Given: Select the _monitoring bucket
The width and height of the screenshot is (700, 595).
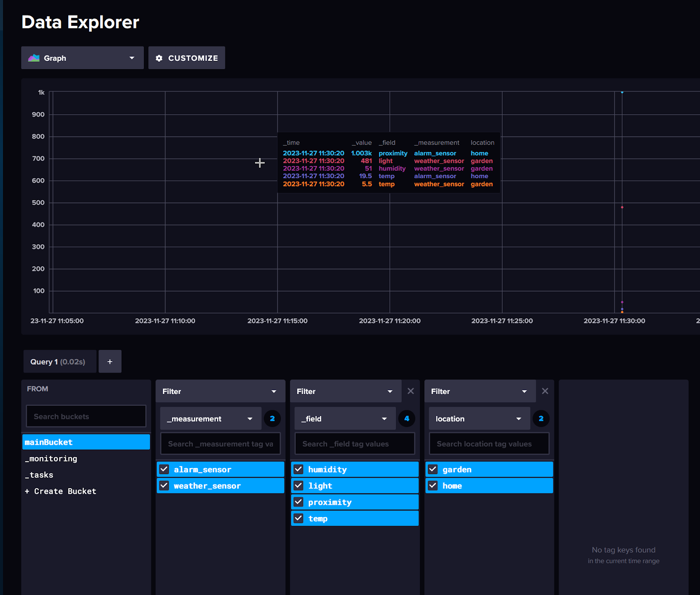Looking at the screenshot, I should point(86,458).
